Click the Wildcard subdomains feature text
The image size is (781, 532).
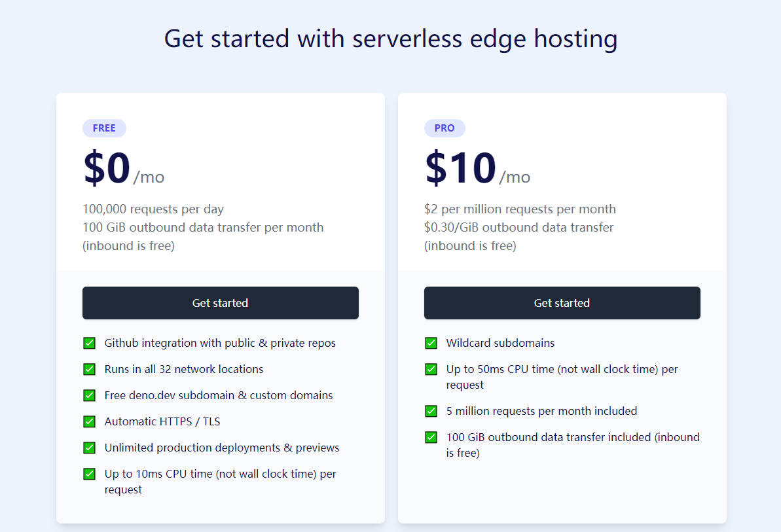(500, 343)
